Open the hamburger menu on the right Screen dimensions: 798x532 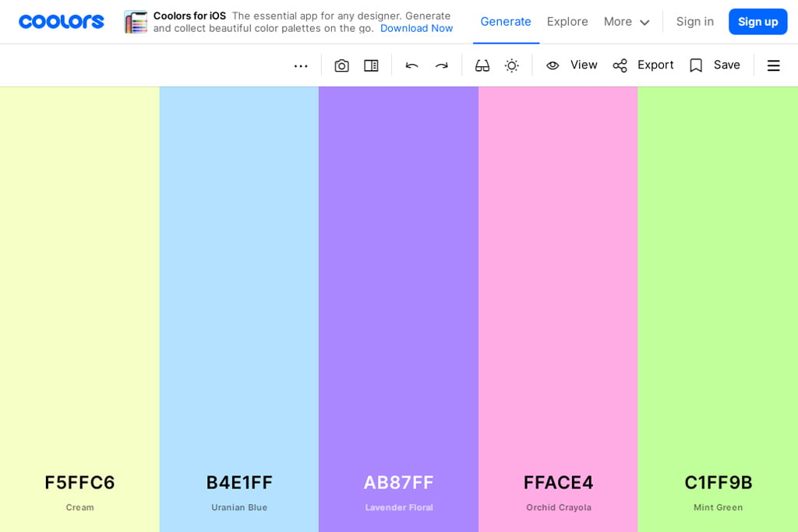(x=773, y=65)
